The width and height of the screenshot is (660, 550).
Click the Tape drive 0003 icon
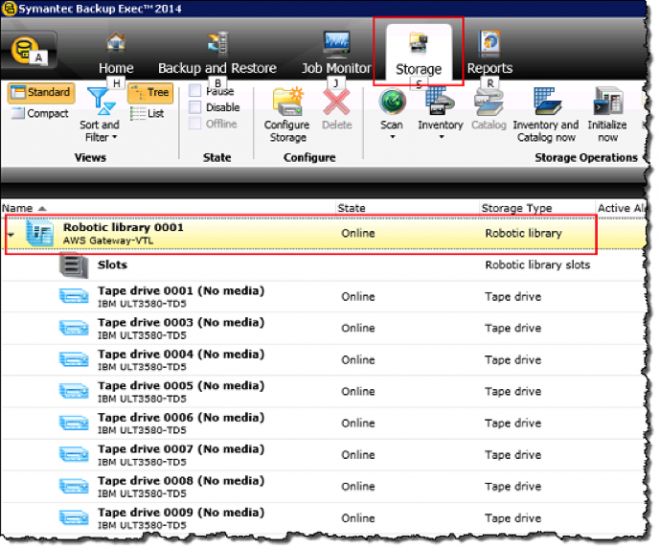coord(74,327)
